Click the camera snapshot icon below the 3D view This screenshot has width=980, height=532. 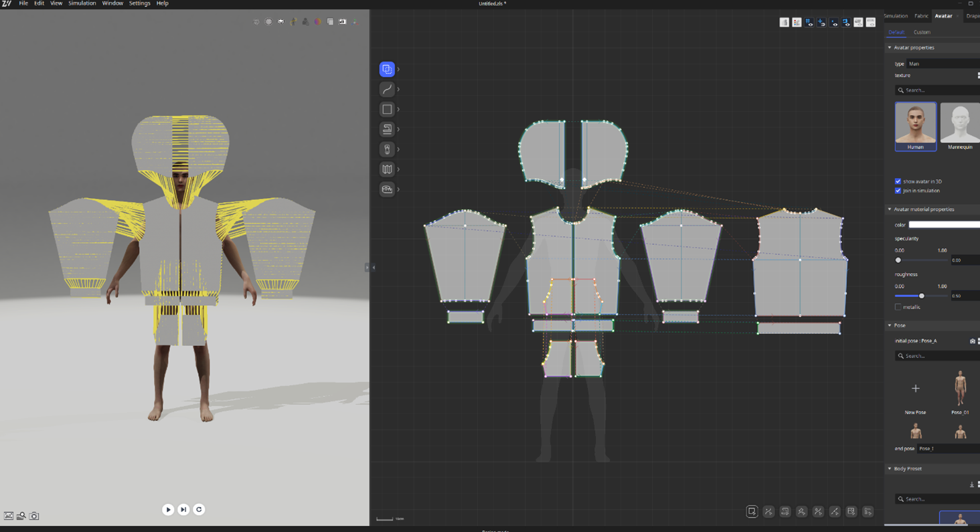click(34, 516)
